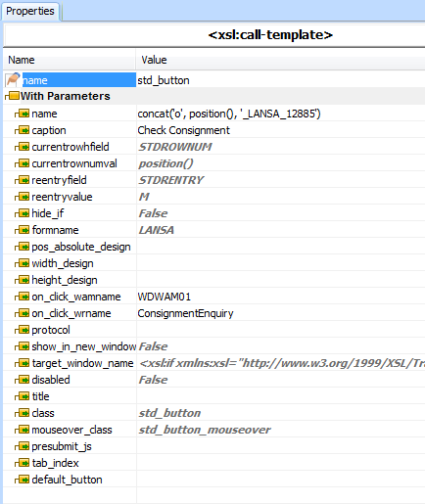Select the mouseover_class parameter row
The width and height of the screenshot is (425, 504).
point(213,430)
